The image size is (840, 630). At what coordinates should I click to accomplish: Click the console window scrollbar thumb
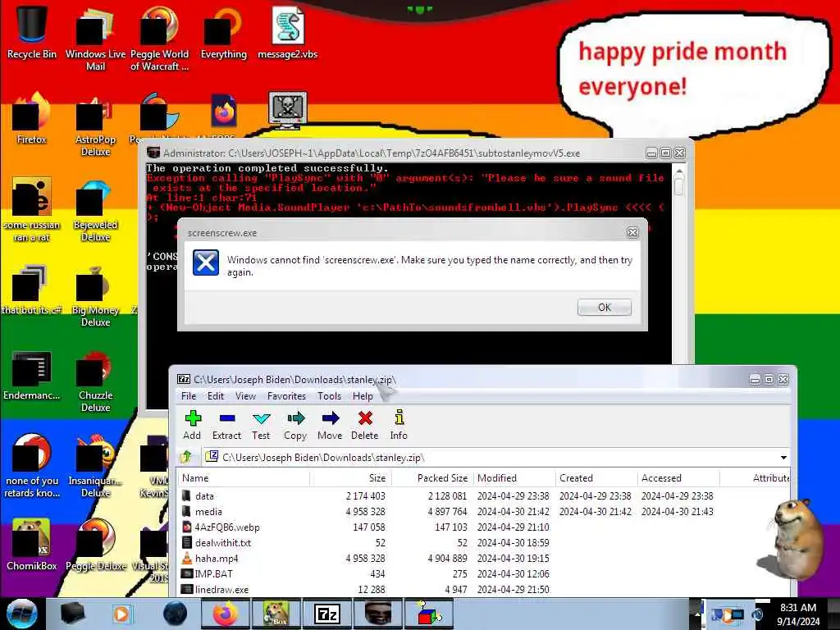point(678,186)
